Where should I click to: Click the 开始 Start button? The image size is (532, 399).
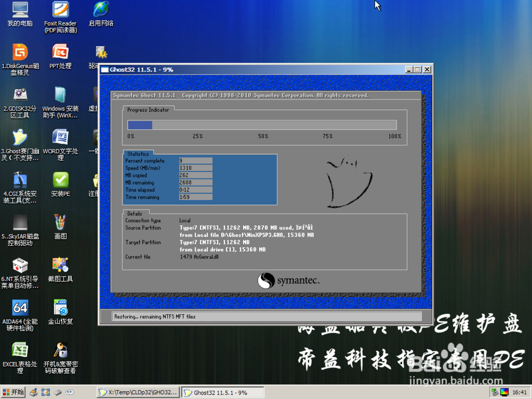pos(13,392)
